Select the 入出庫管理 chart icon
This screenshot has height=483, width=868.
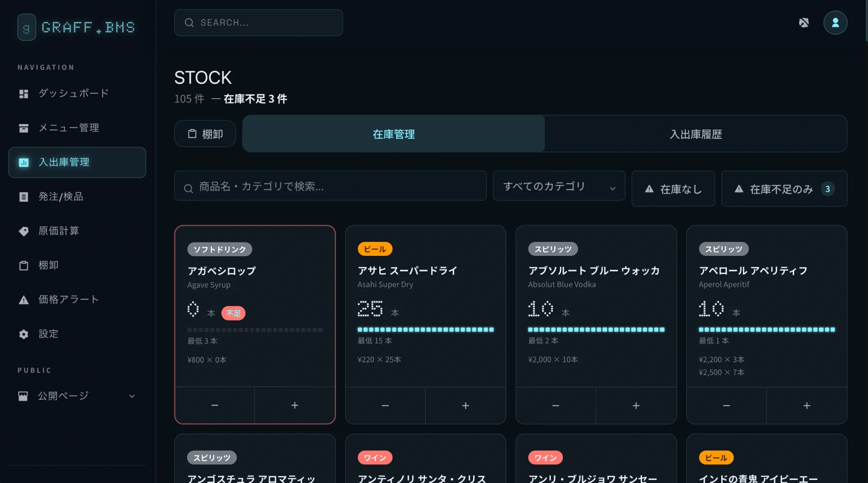[24, 162]
